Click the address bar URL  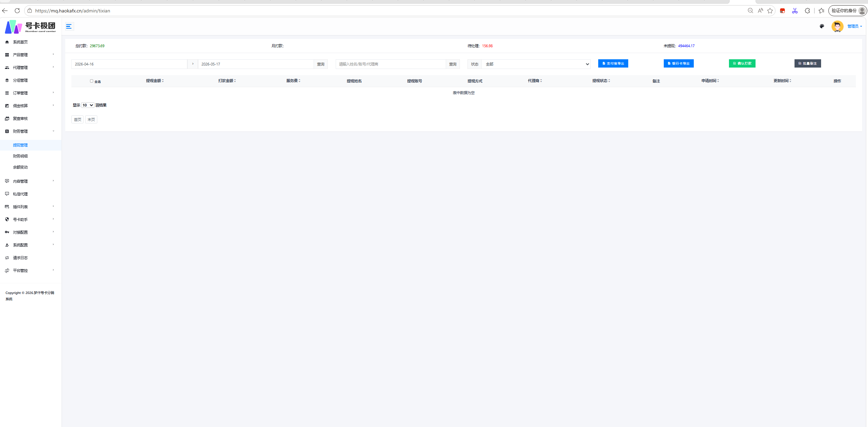(73, 11)
